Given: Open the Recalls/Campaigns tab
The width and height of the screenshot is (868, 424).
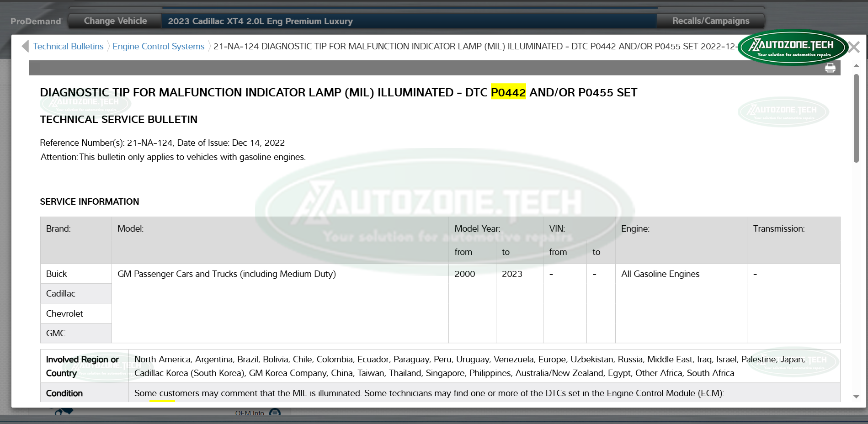Looking at the screenshot, I should tap(710, 21).
